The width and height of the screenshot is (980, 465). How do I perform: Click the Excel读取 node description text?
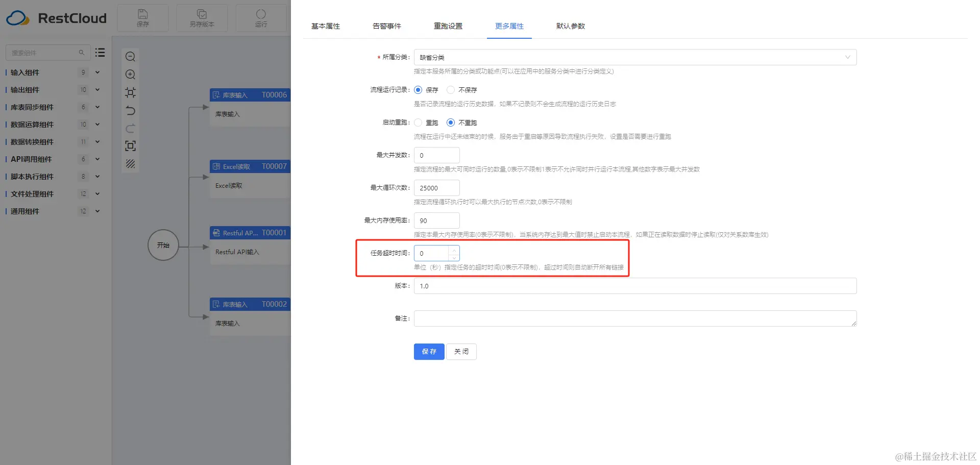[229, 186]
